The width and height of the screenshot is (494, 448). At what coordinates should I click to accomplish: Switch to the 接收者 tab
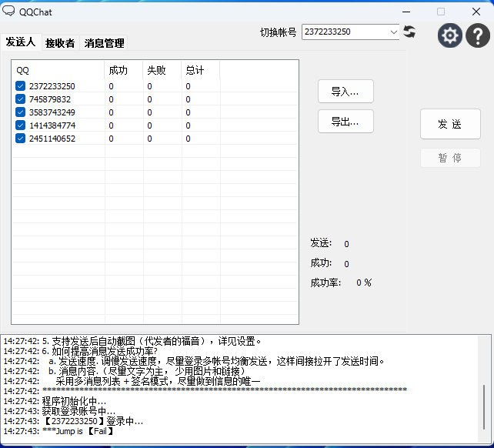click(60, 43)
